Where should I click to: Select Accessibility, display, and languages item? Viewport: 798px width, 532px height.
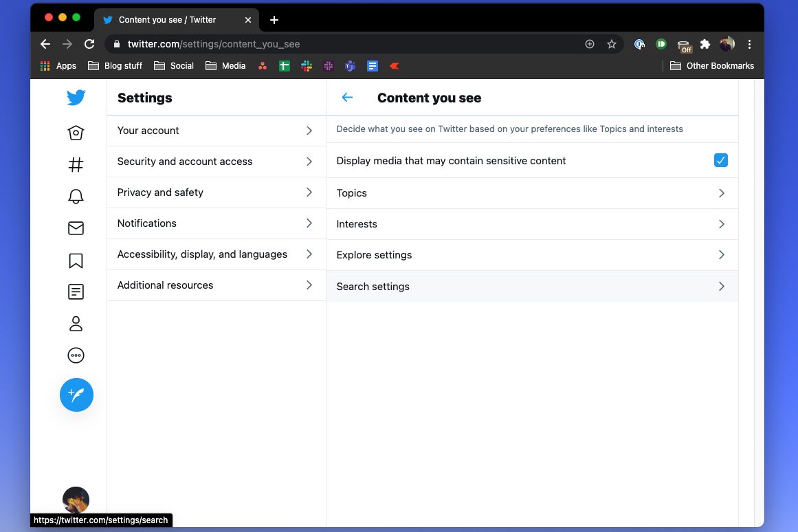coord(217,254)
